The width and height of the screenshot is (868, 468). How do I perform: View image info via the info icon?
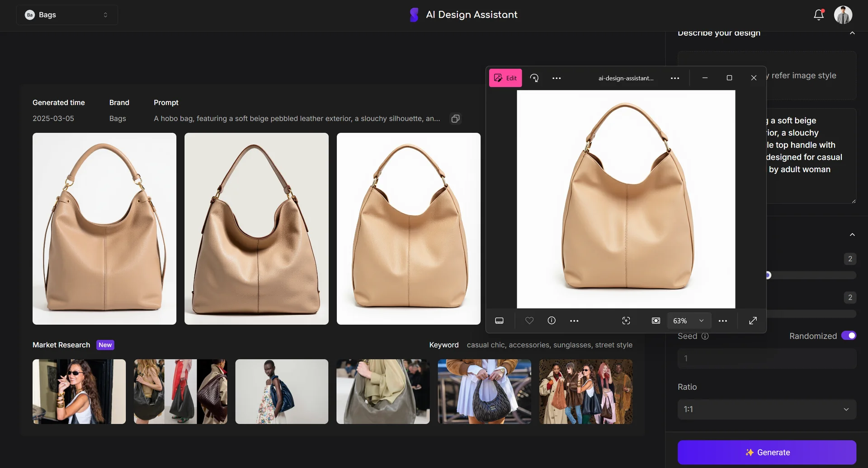(x=551, y=320)
